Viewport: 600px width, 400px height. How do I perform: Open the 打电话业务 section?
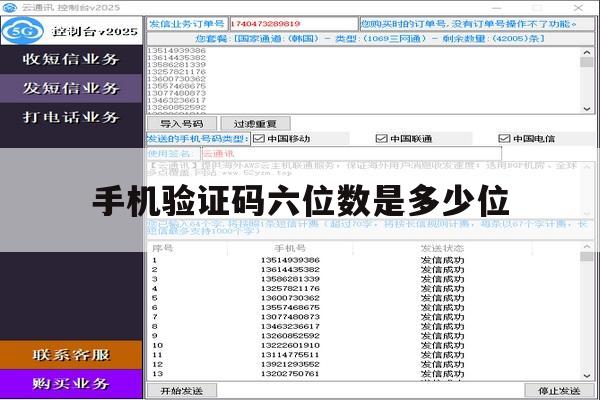tap(71, 117)
